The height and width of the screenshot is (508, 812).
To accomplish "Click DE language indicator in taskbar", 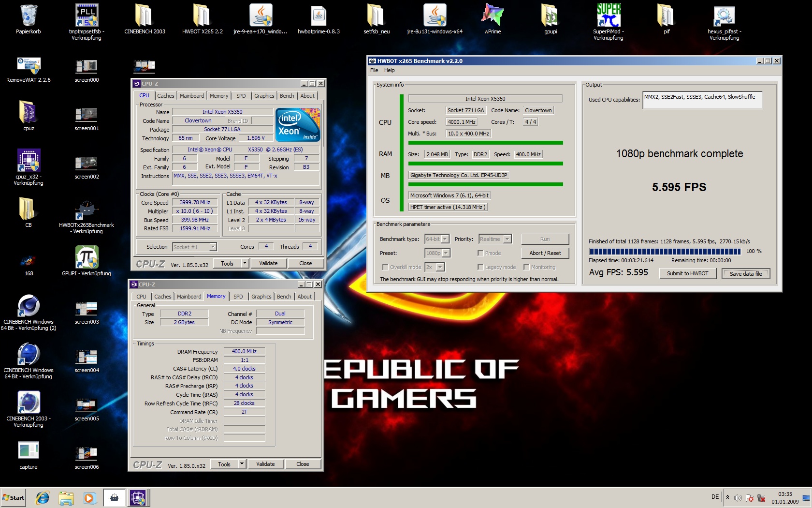I will point(715,497).
